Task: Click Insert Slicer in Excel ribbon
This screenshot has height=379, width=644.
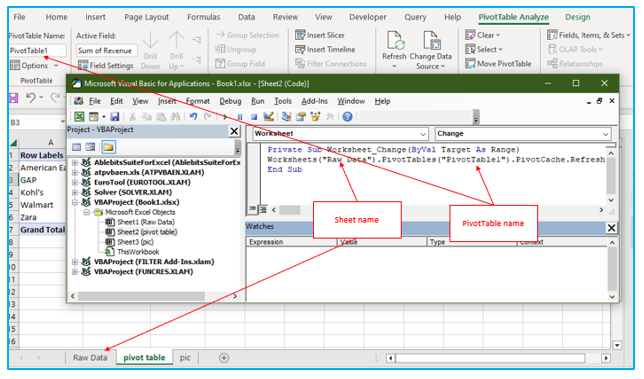Action: click(320, 35)
